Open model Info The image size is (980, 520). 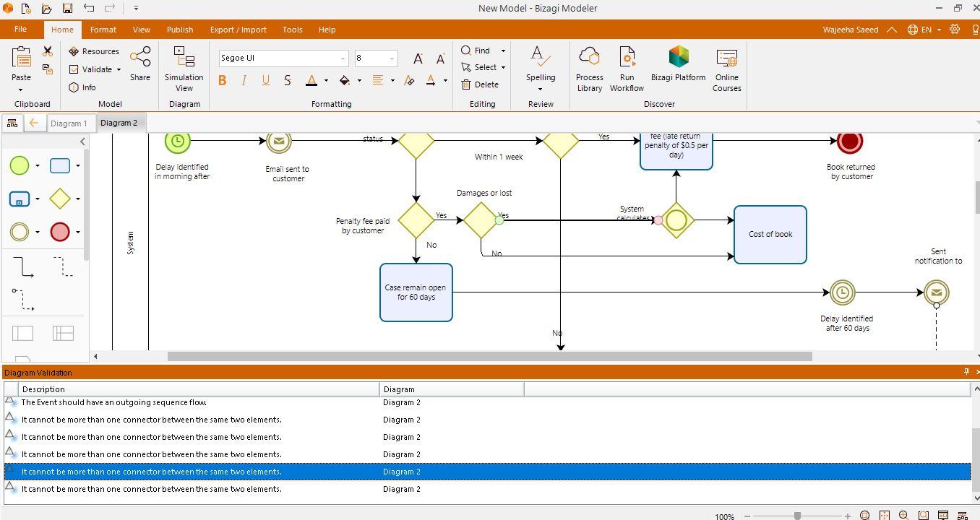click(x=82, y=87)
